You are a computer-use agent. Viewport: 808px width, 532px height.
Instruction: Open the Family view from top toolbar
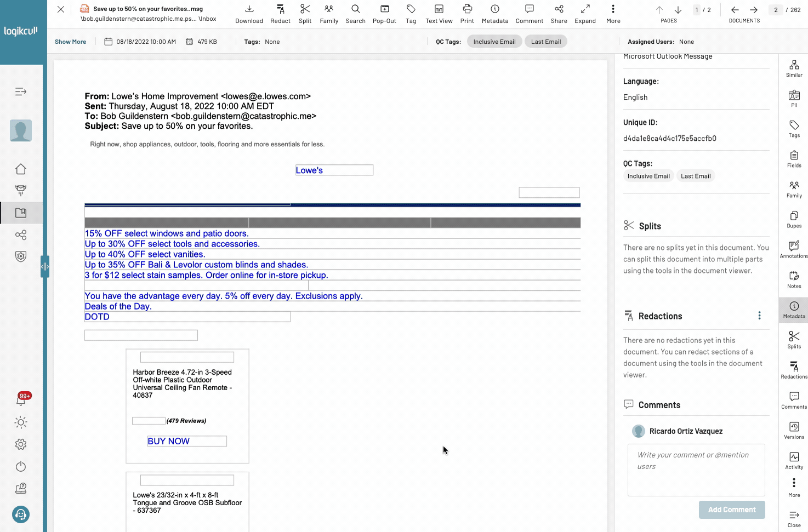point(329,14)
